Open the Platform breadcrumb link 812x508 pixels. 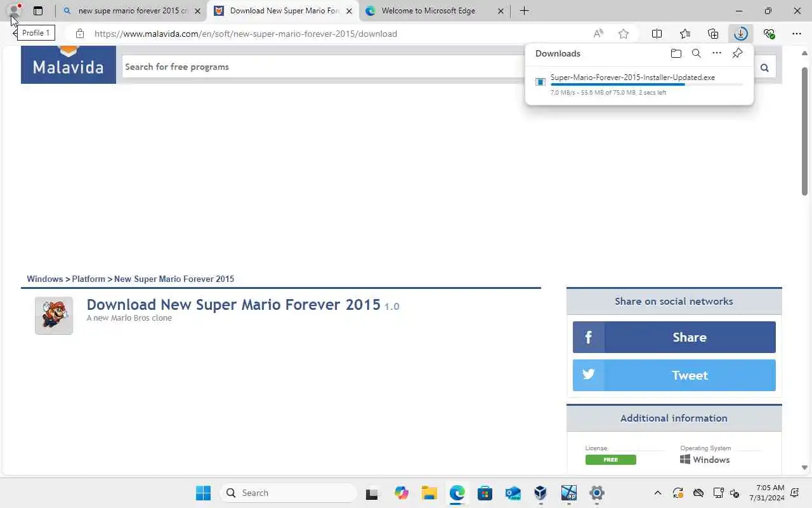coord(88,279)
